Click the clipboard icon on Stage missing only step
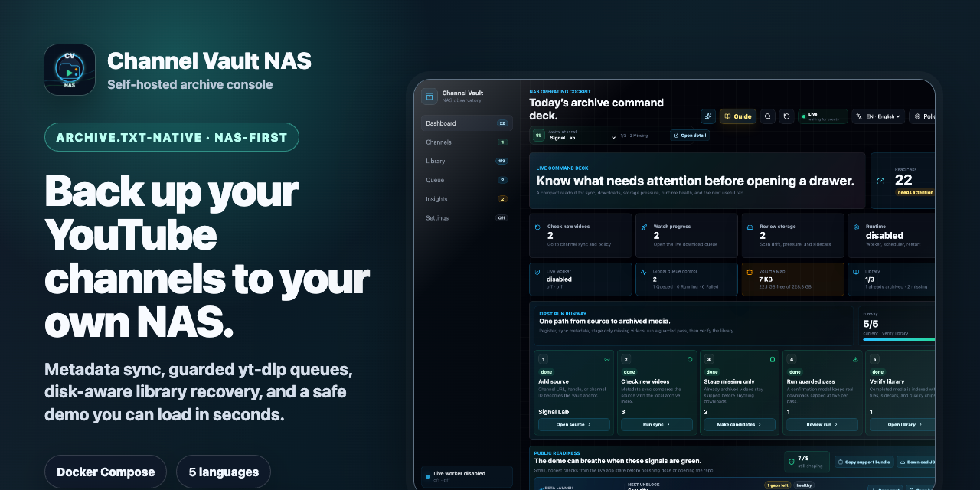The width and height of the screenshot is (980, 490). [x=773, y=359]
